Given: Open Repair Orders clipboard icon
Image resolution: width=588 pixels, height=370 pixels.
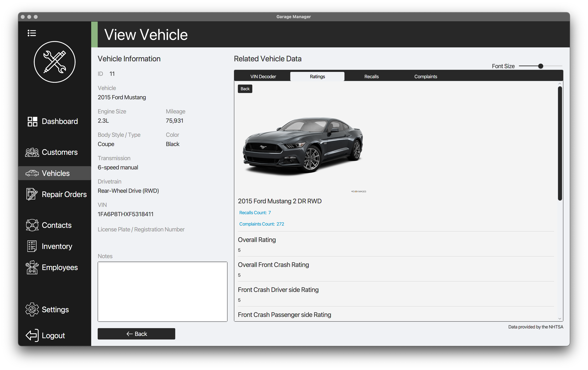Looking at the screenshot, I should coord(32,194).
